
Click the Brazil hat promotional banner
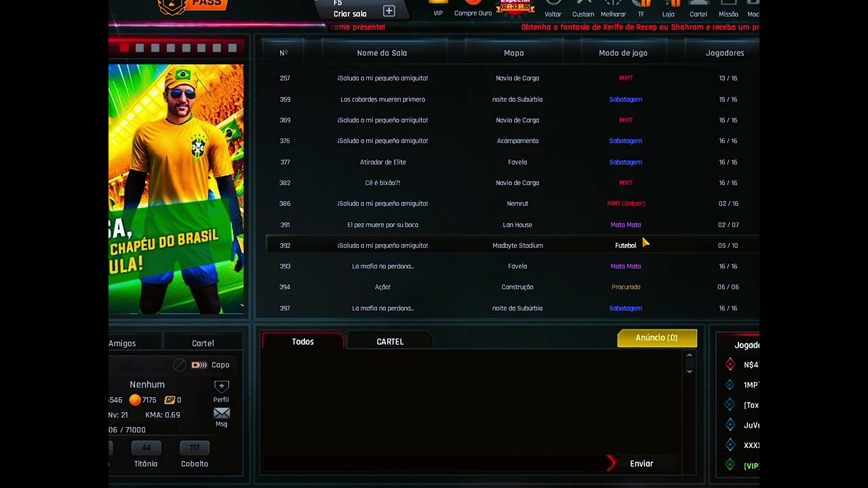[x=176, y=189]
